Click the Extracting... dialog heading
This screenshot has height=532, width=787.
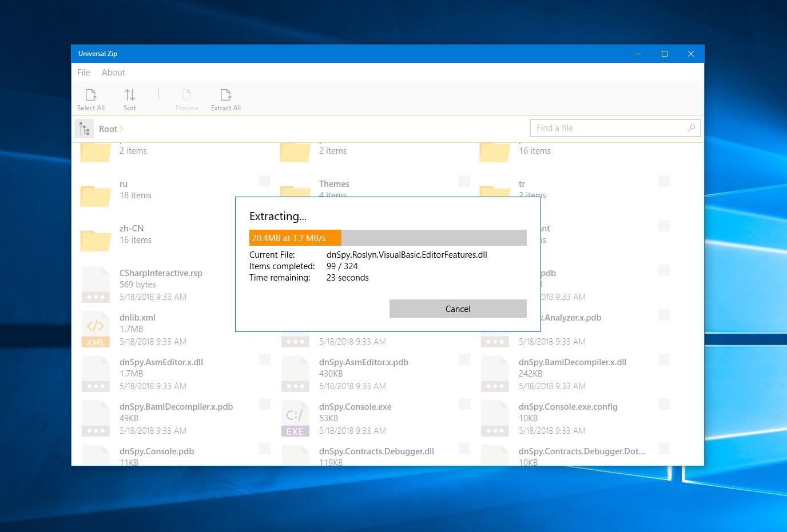(278, 216)
